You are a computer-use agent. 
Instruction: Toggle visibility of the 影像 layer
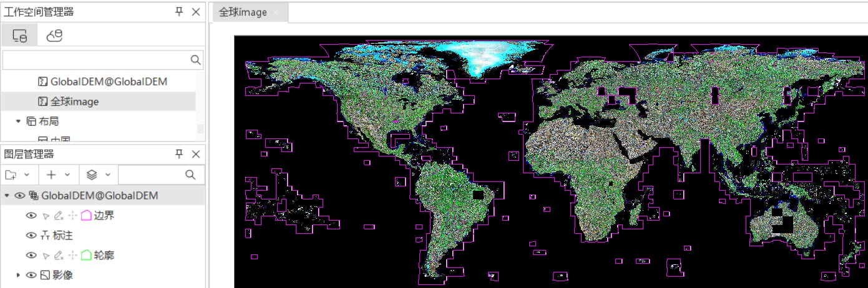[31, 275]
